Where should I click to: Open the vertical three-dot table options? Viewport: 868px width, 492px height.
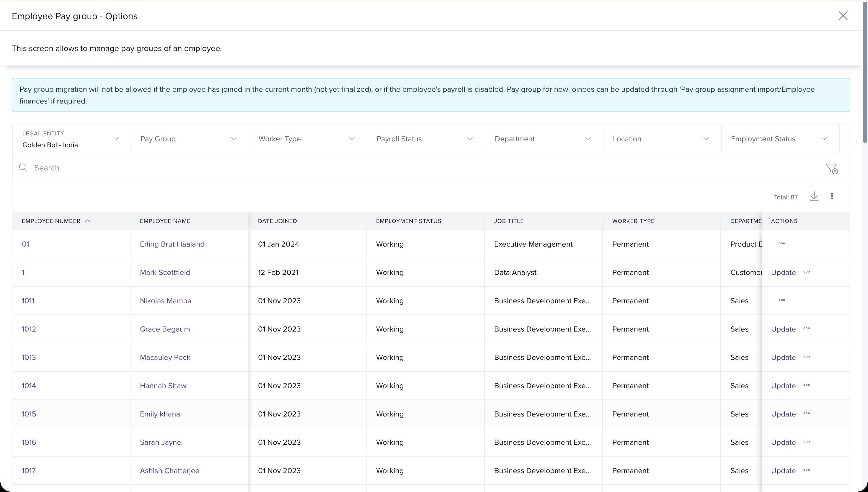(832, 196)
